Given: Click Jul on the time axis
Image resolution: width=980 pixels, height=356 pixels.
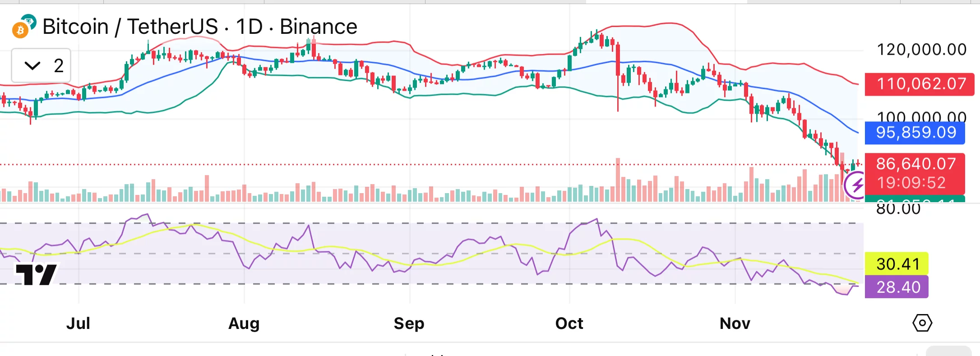Looking at the screenshot, I should [x=79, y=324].
